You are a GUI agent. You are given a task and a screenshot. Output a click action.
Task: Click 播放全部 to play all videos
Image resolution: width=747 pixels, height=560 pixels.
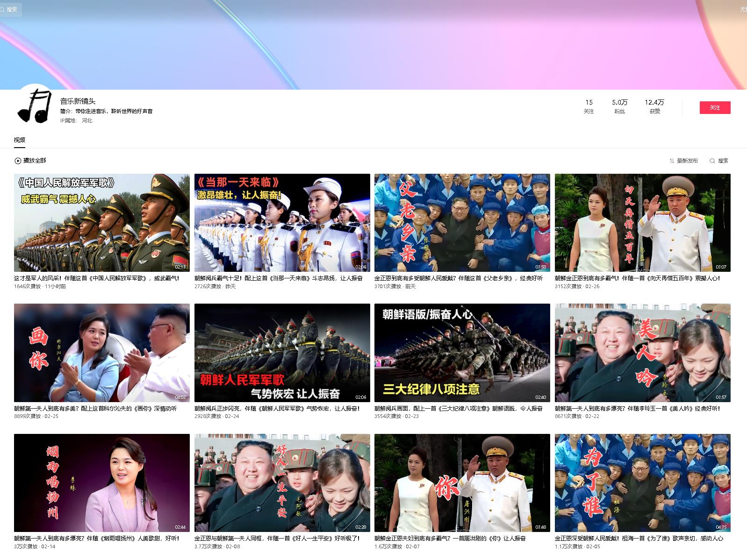coord(35,161)
